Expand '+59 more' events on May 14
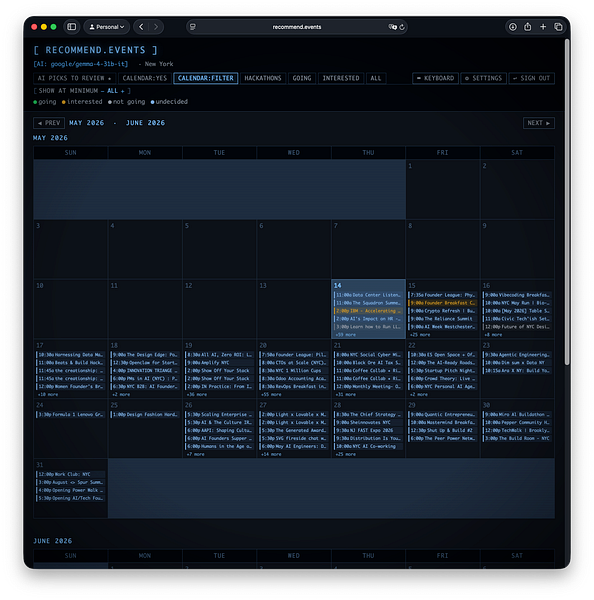Screen dimensions: 594x600 [x=345, y=335]
